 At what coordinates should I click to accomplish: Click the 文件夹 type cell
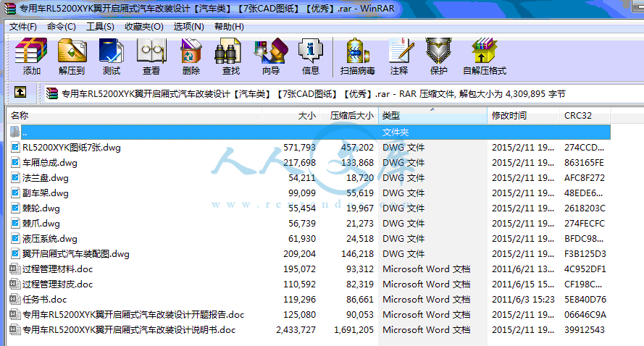tap(396, 132)
